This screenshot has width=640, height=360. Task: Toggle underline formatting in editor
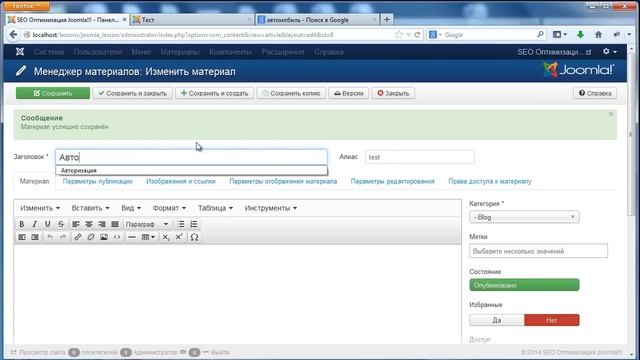(x=48, y=224)
